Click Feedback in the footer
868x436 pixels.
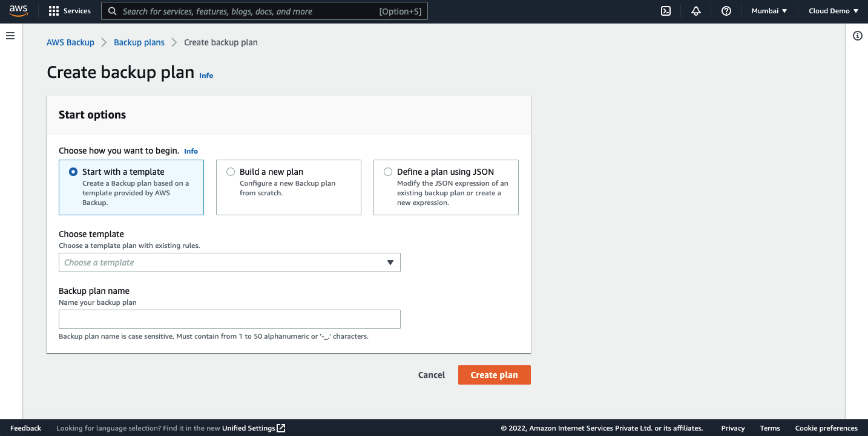click(26, 428)
